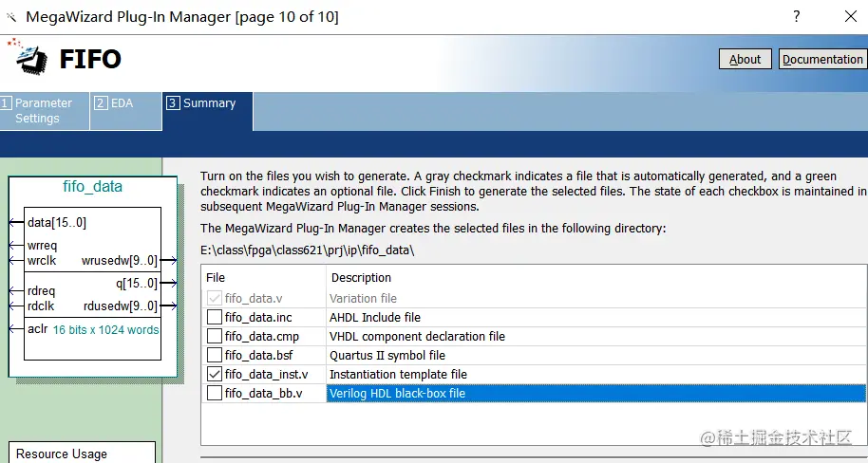Click the wrreq port label
Viewport: 868px width, 463px height.
(x=42, y=246)
